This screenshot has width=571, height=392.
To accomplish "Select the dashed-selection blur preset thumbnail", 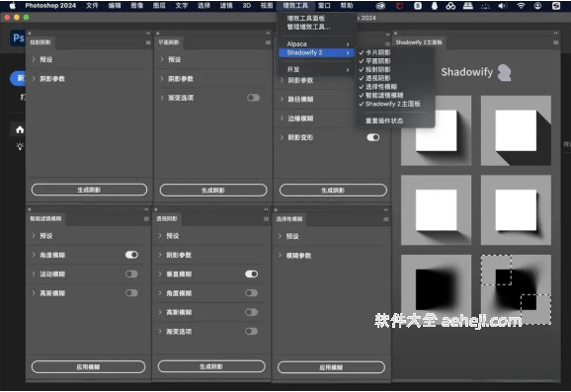I will coord(516,288).
